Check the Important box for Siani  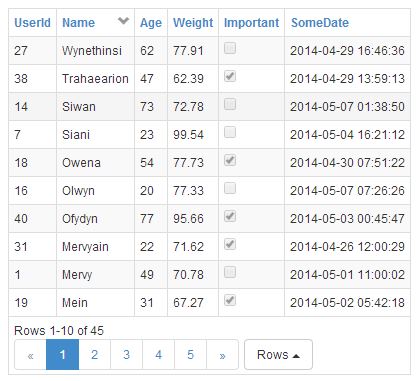[230, 132]
